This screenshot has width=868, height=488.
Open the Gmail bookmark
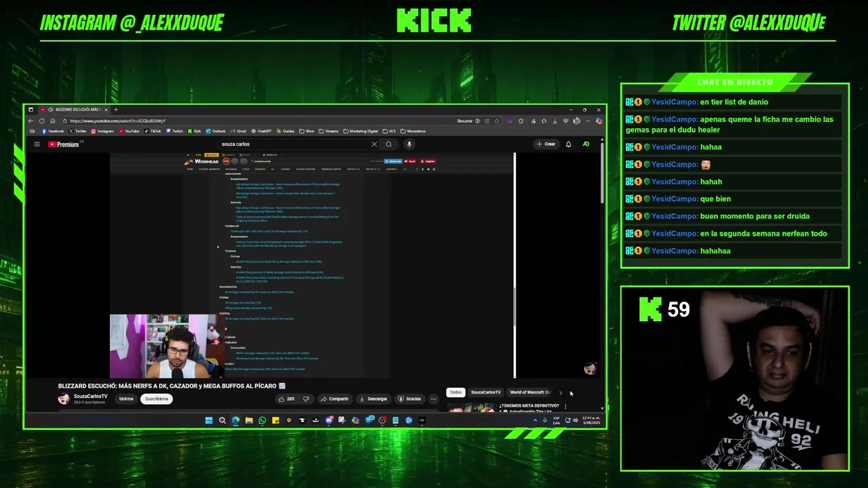(x=239, y=131)
